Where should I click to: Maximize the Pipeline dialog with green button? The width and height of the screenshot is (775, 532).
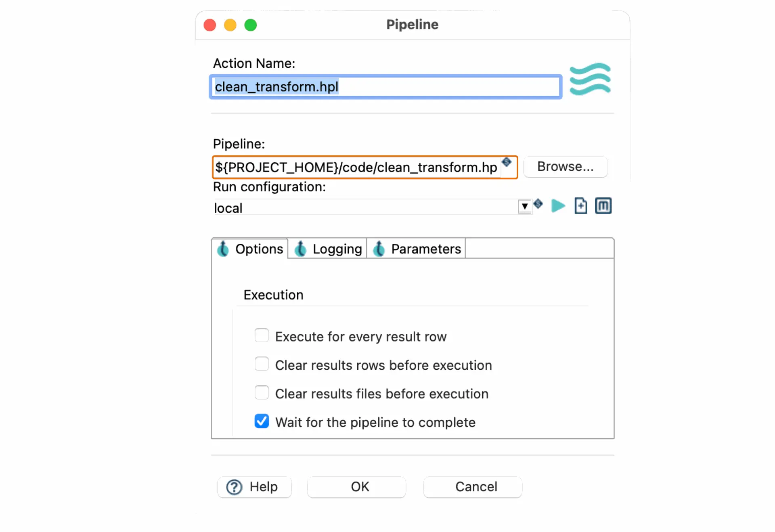[251, 25]
